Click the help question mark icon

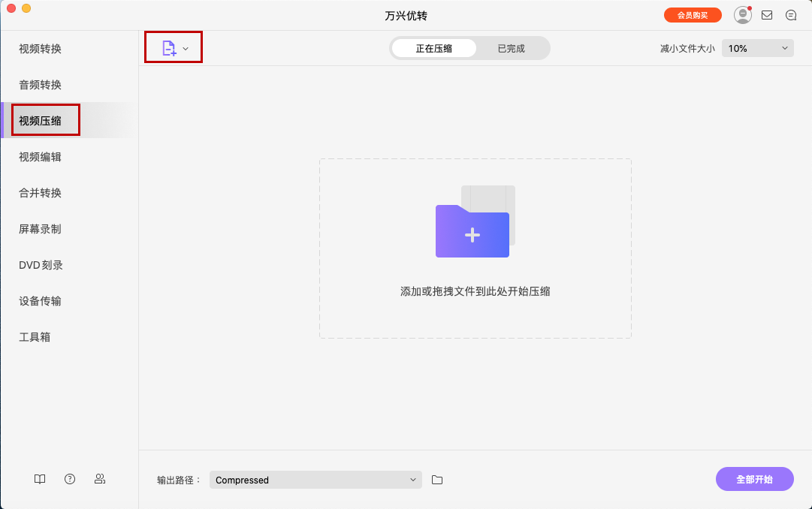[69, 478]
